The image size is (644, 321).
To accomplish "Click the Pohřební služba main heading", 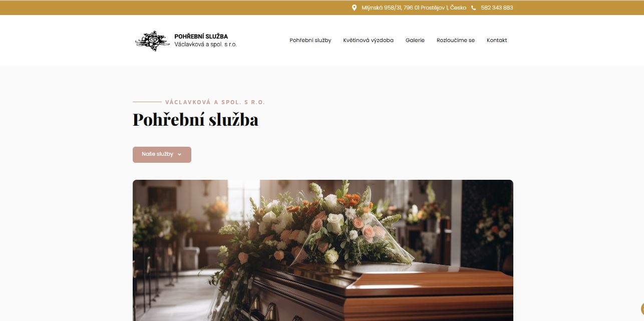I will [x=195, y=120].
